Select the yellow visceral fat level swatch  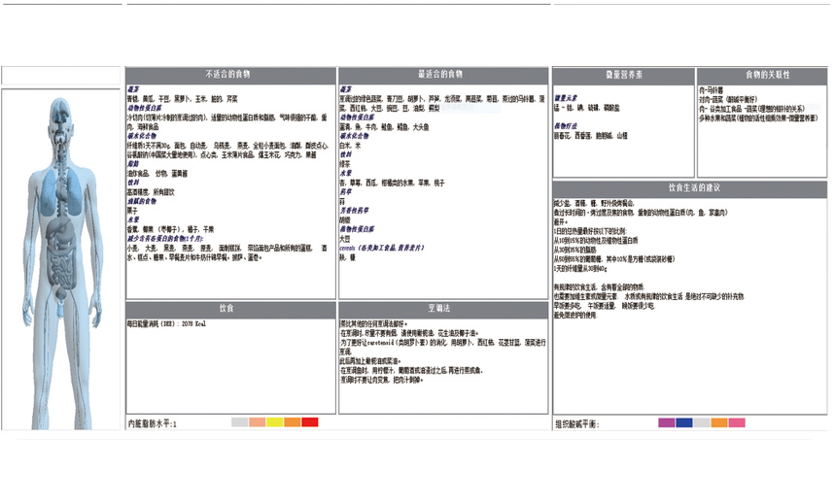[275, 422]
